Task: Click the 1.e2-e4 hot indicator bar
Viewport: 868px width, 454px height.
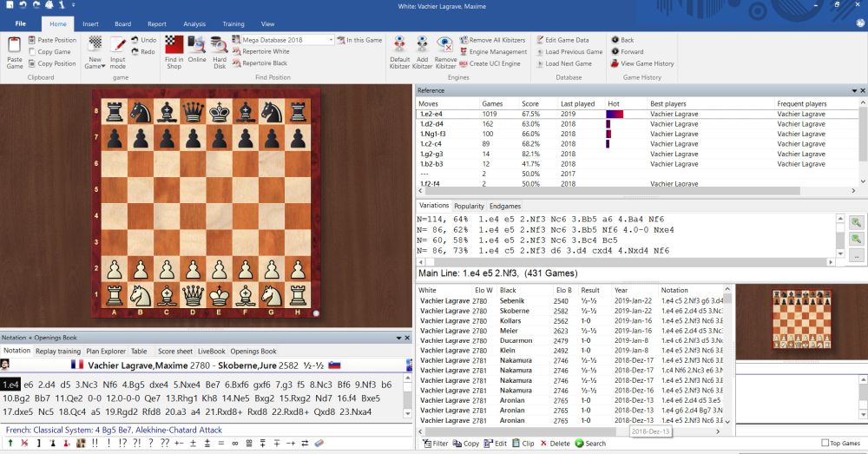Action: [615, 114]
